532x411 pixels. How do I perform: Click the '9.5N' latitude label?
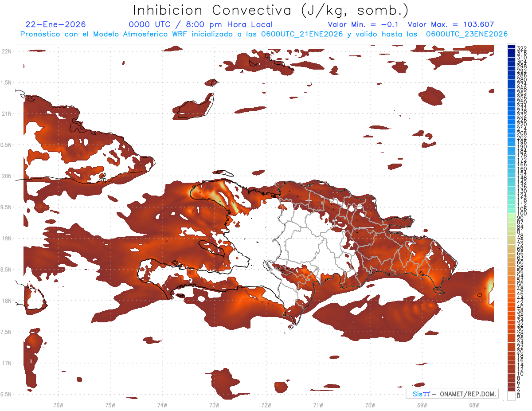[6, 207]
